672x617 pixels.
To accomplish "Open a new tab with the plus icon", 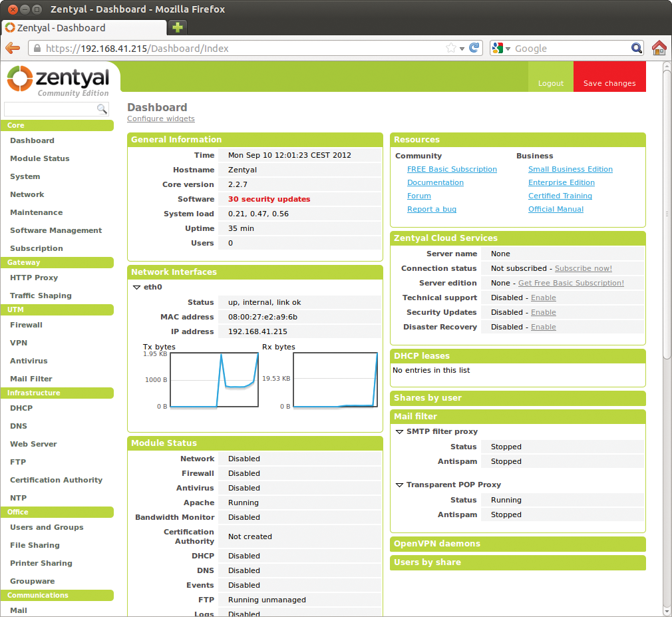I will click(178, 27).
